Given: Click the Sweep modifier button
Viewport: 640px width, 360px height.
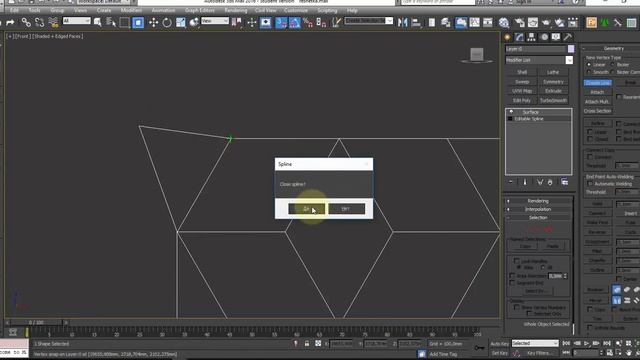Looking at the screenshot, I should click(522, 82).
